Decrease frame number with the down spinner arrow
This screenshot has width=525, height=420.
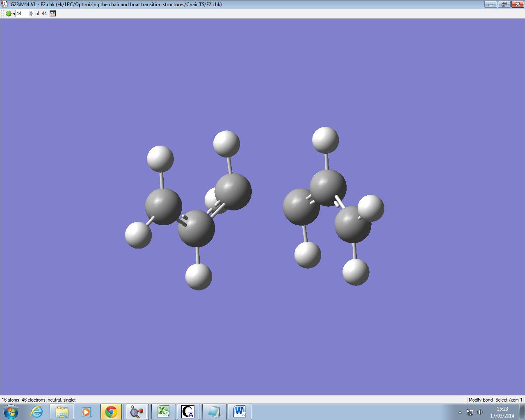tap(32, 15)
